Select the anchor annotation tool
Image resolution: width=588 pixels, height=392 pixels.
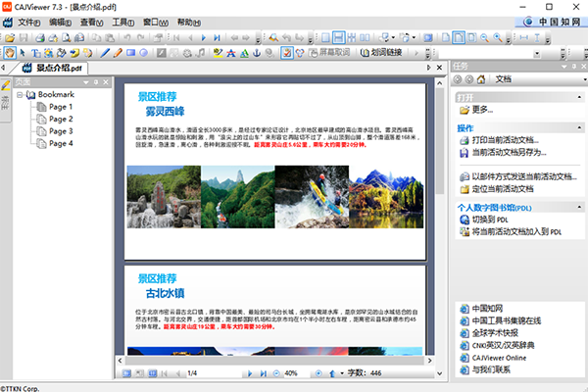(257, 53)
